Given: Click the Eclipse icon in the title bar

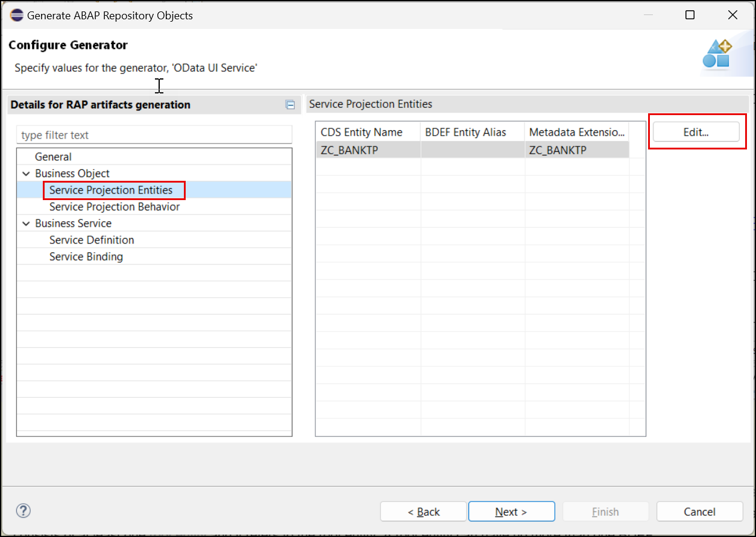Looking at the screenshot, I should tap(16, 15).
